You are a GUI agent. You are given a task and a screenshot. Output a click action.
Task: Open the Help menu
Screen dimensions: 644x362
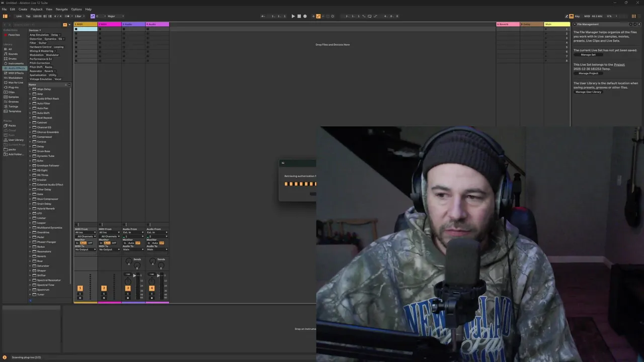click(x=88, y=9)
